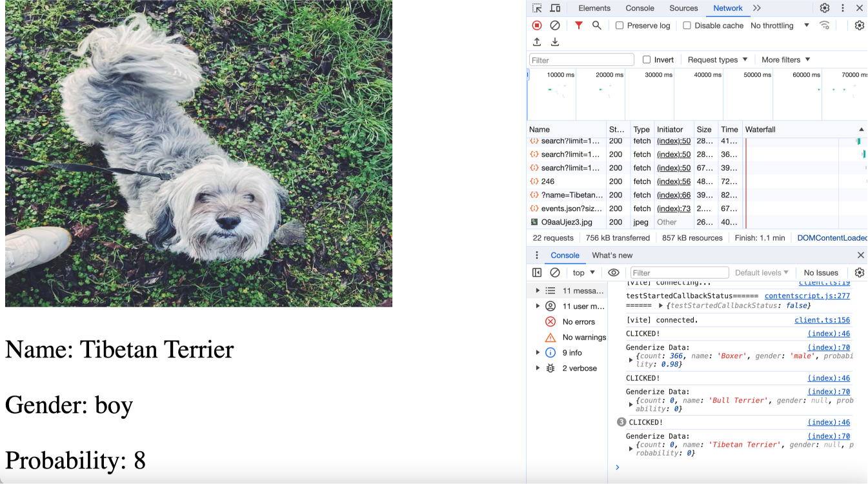Select the drawer Console tab
The width and height of the screenshot is (868, 484).
(x=565, y=256)
